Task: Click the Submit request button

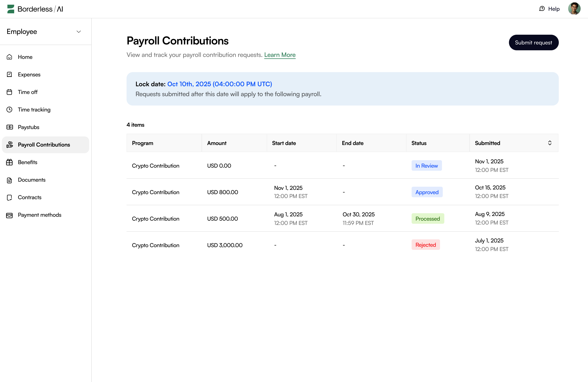Action: pyautogui.click(x=534, y=42)
